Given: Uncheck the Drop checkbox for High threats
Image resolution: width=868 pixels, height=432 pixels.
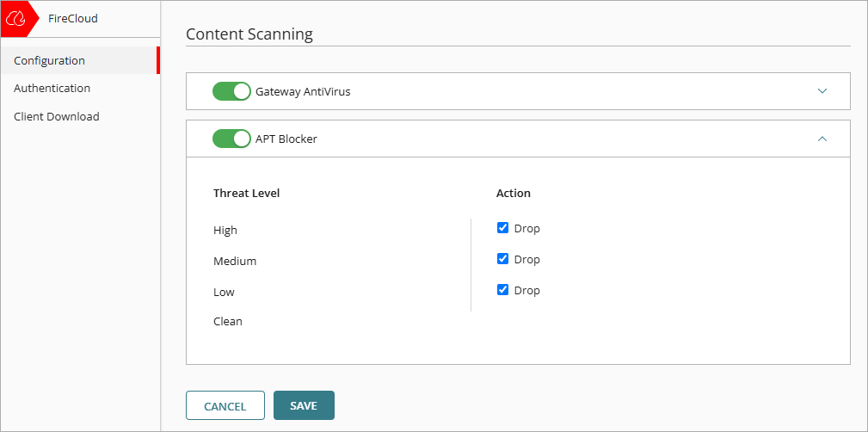Looking at the screenshot, I should pos(503,228).
